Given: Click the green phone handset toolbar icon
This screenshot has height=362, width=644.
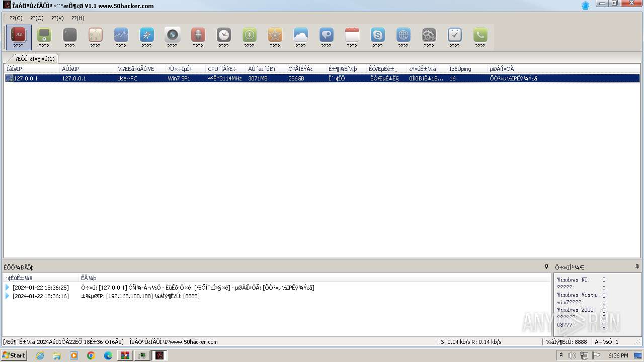Looking at the screenshot, I should 480,37.
